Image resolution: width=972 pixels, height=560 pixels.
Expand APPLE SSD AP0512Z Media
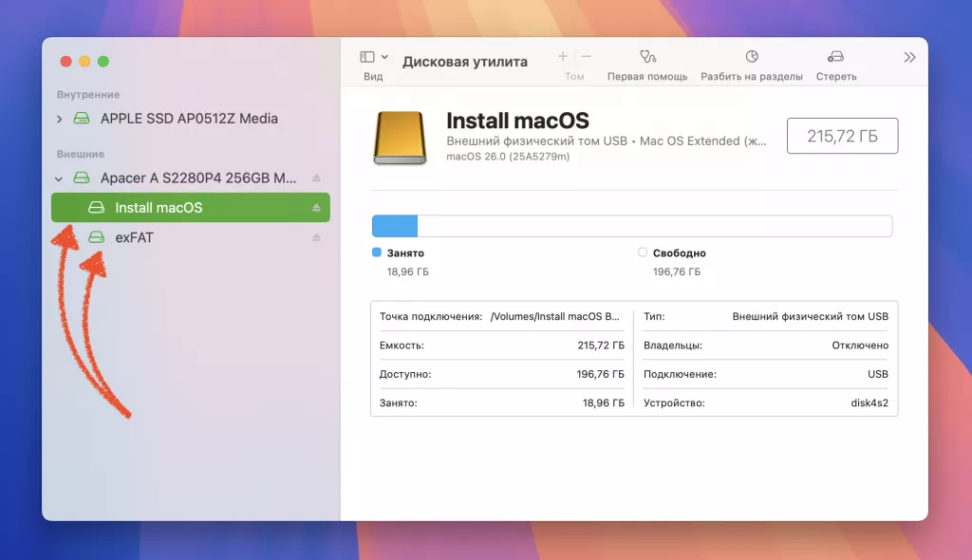[58, 118]
